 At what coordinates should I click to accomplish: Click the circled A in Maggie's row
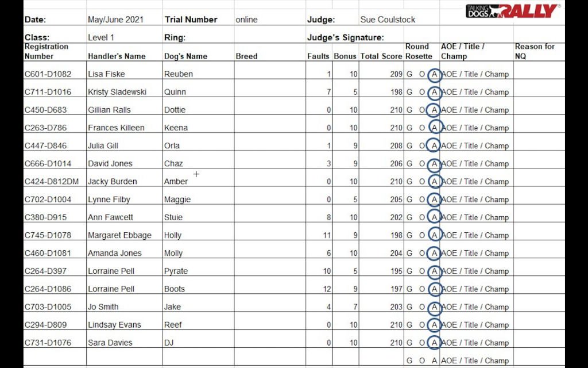[434, 200]
